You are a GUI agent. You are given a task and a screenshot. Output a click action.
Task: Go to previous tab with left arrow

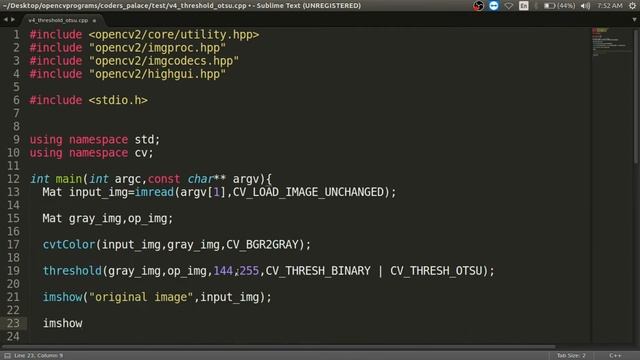(x=6, y=20)
